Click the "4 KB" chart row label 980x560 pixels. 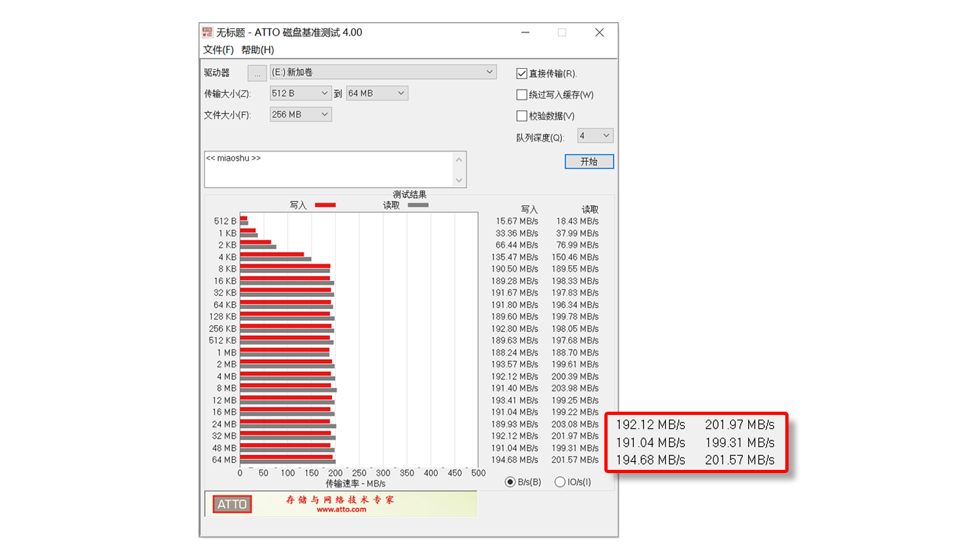tap(227, 257)
